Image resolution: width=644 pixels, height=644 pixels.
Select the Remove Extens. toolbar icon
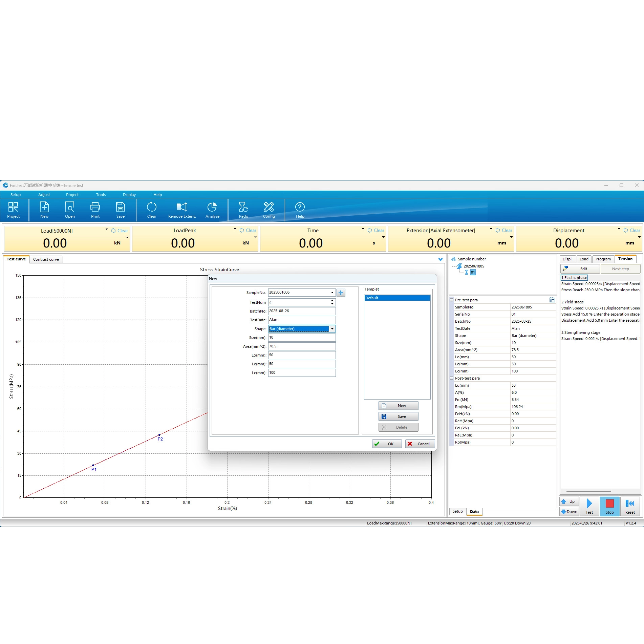click(x=182, y=210)
